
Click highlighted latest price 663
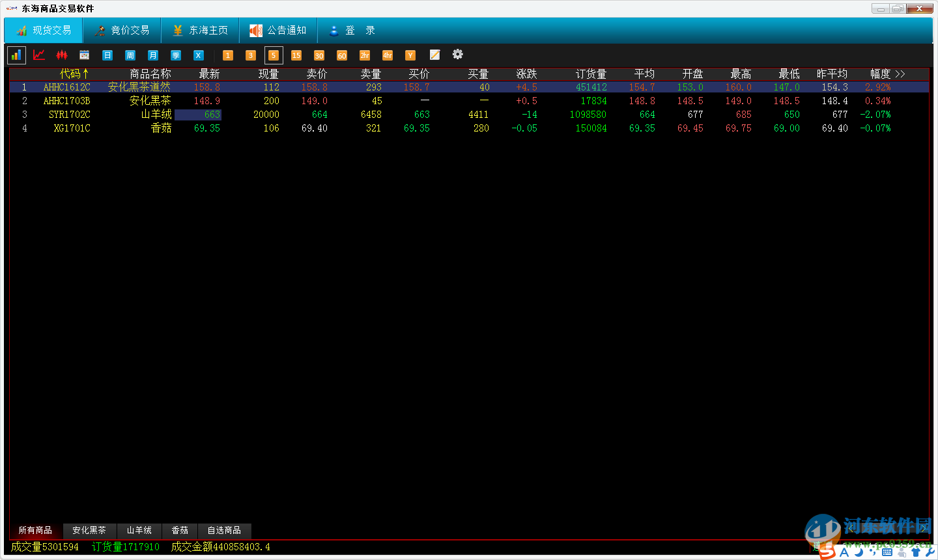[x=198, y=115]
